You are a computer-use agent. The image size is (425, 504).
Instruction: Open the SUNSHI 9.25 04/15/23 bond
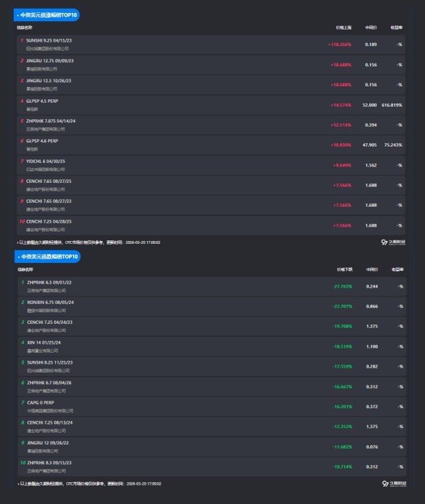click(x=44, y=40)
